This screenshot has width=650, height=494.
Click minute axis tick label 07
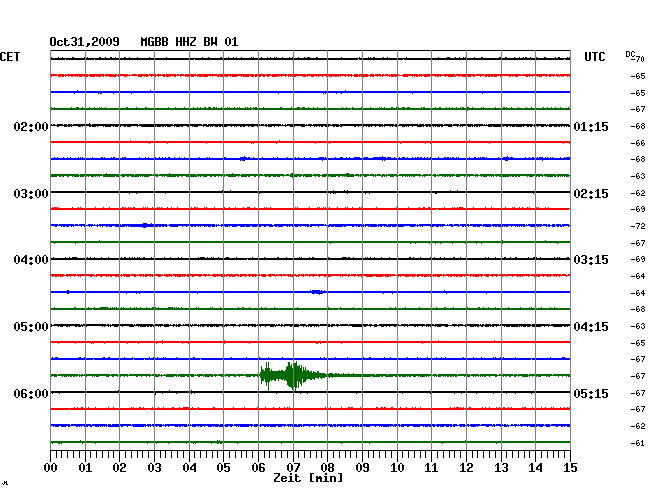(x=293, y=467)
